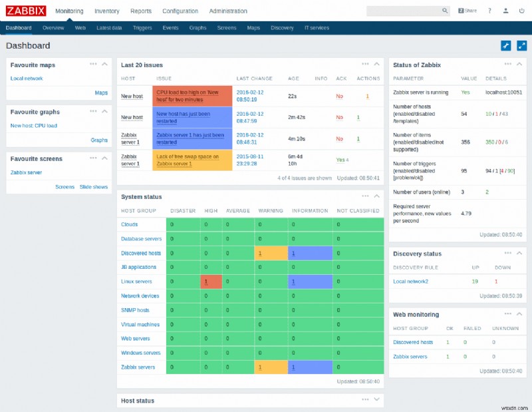The image size is (532, 412).
Task: Open the user profile icon
Action: tap(505, 11)
